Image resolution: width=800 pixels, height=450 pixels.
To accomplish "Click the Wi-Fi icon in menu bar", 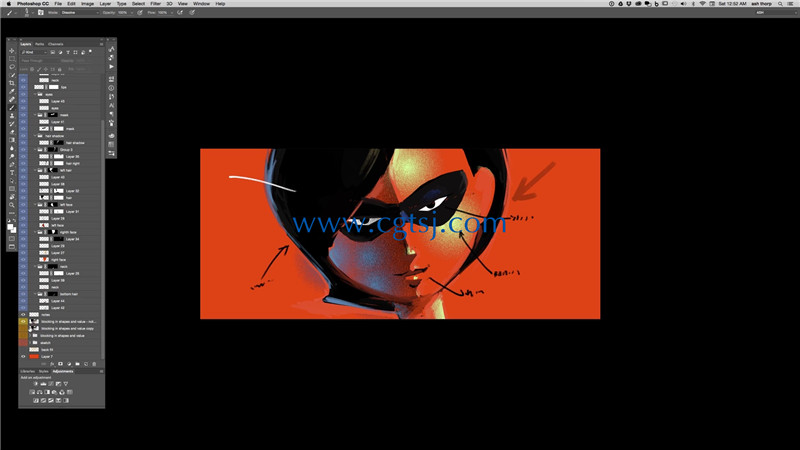I will (x=703, y=4).
